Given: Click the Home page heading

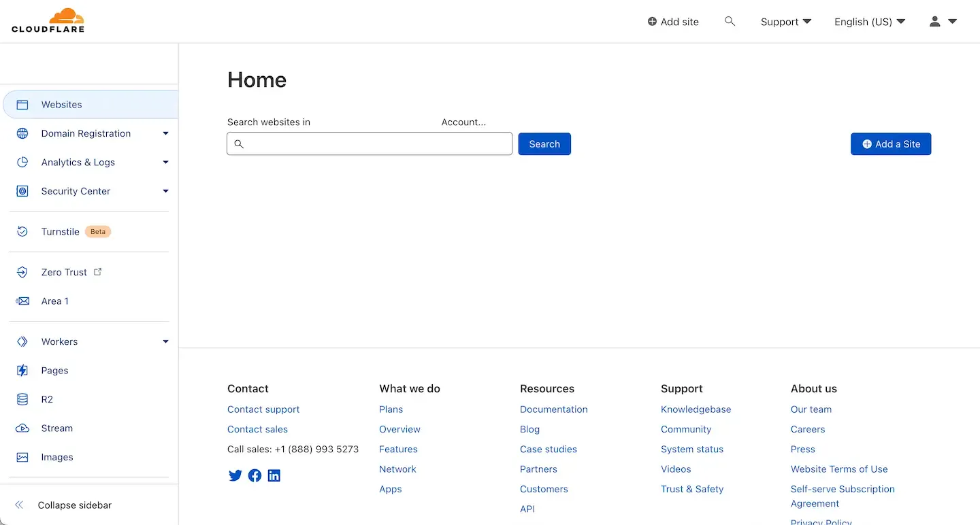Looking at the screenshot, I should click(257, 80).
